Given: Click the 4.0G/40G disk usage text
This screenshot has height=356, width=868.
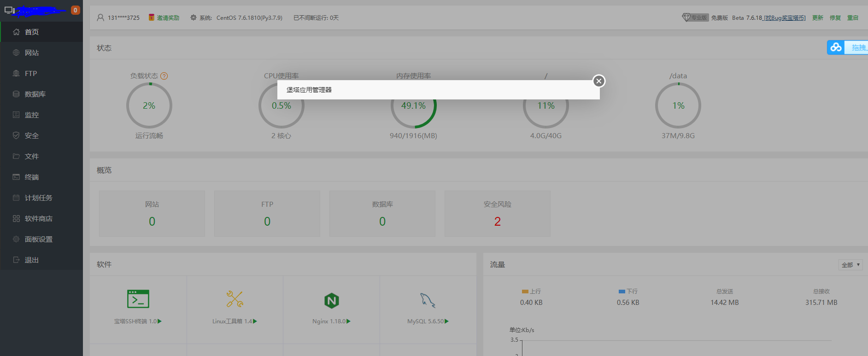Looking at the screenshot, I should [x=546, y=136].
